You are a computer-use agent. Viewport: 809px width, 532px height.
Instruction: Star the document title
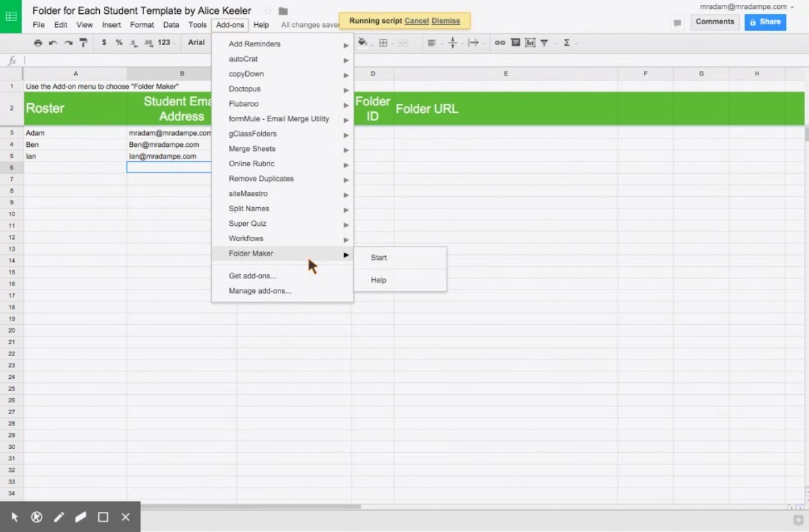[x=268, y=11]
